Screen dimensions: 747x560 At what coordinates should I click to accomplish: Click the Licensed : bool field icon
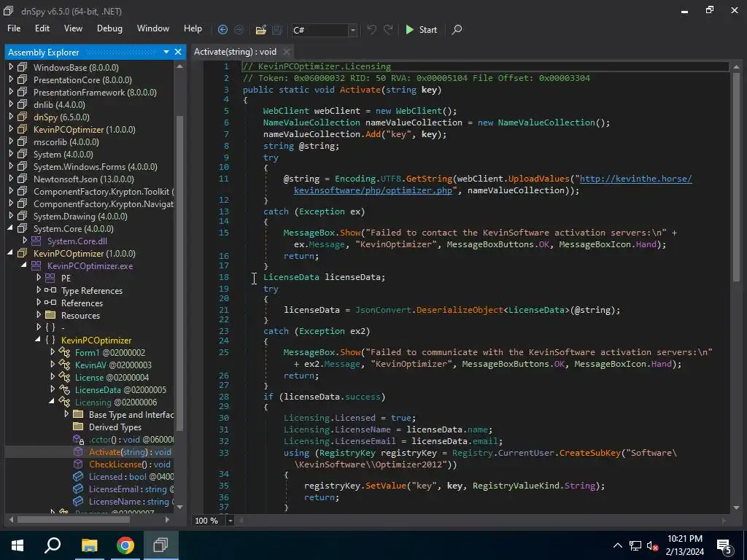[x=78, y=476]
